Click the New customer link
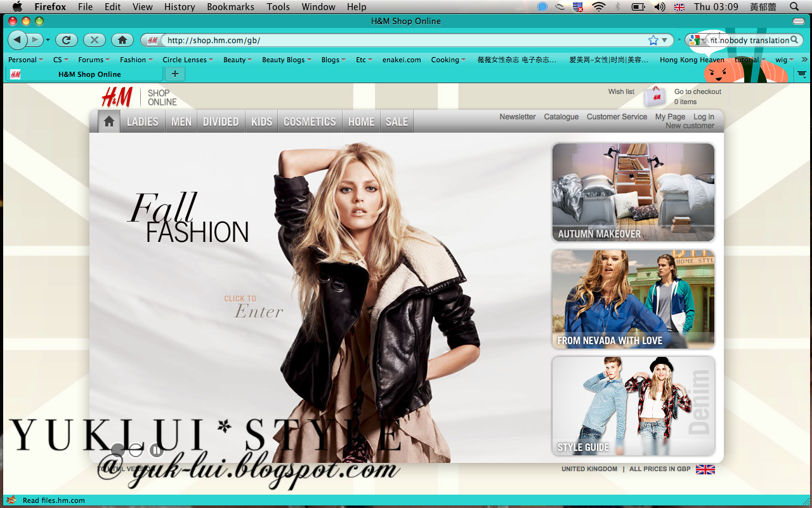The width and height of the screenshot is (812, 508). click(x=690, y=126)
